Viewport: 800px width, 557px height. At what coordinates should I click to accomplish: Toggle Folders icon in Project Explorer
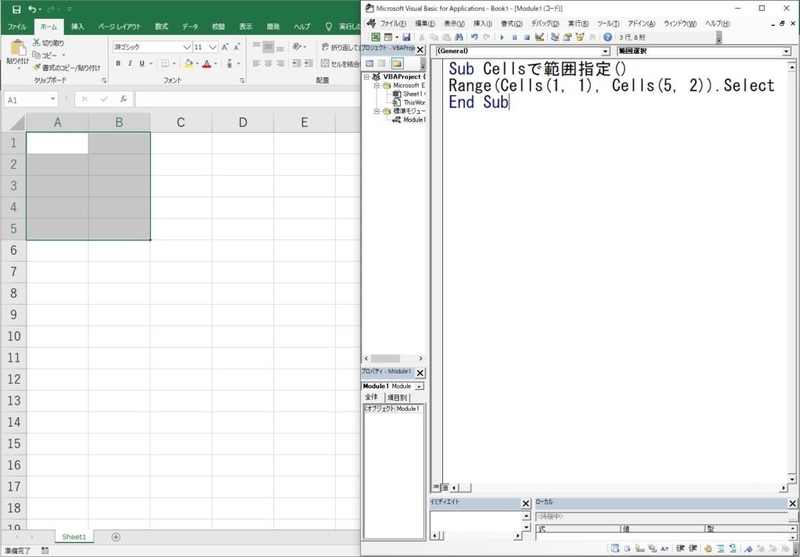[x=397, y=63]
